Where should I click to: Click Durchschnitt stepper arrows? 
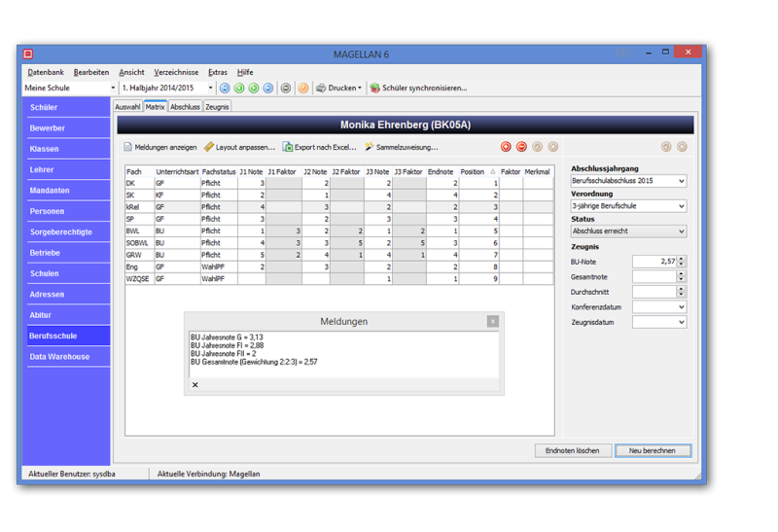(682, 292)
